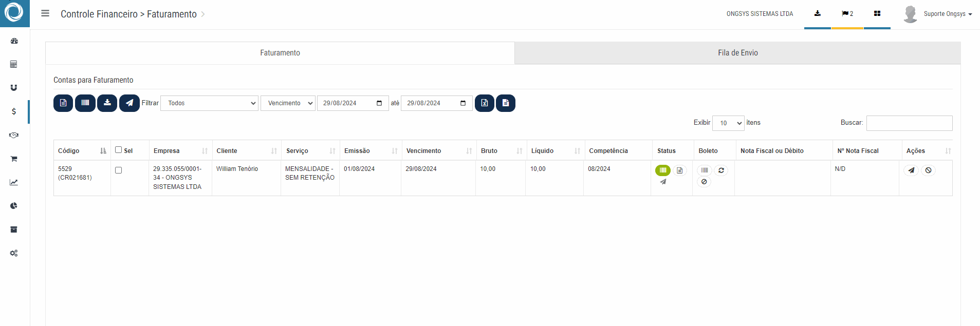Sort the table by Cliente column
The image size is (980, 326).
pyautogui.click(x=247, y=151)
